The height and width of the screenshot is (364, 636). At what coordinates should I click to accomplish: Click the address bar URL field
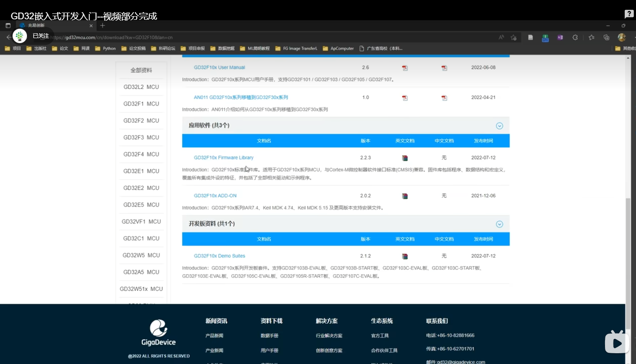point(269,38)
